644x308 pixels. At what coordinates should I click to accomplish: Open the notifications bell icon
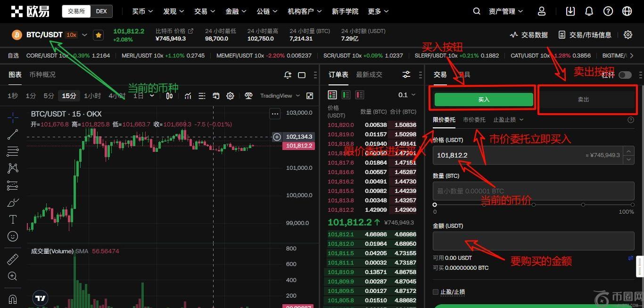coord(589,11)
